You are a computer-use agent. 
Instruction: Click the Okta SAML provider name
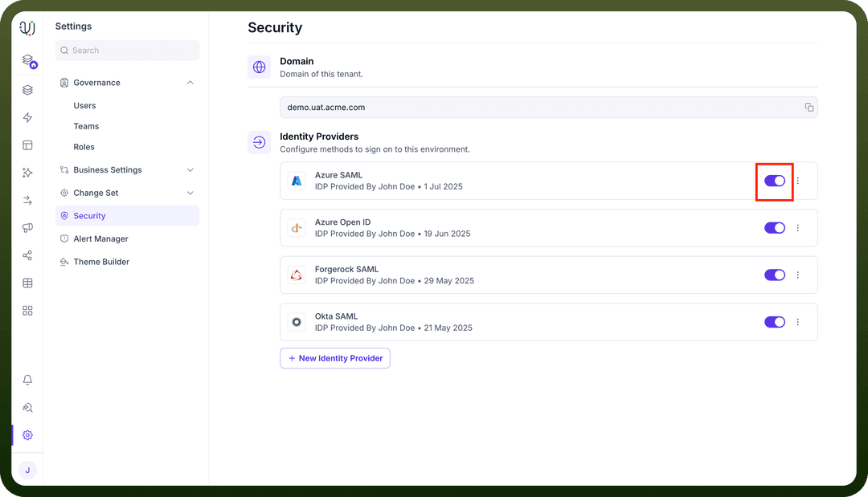pos(336,316)
